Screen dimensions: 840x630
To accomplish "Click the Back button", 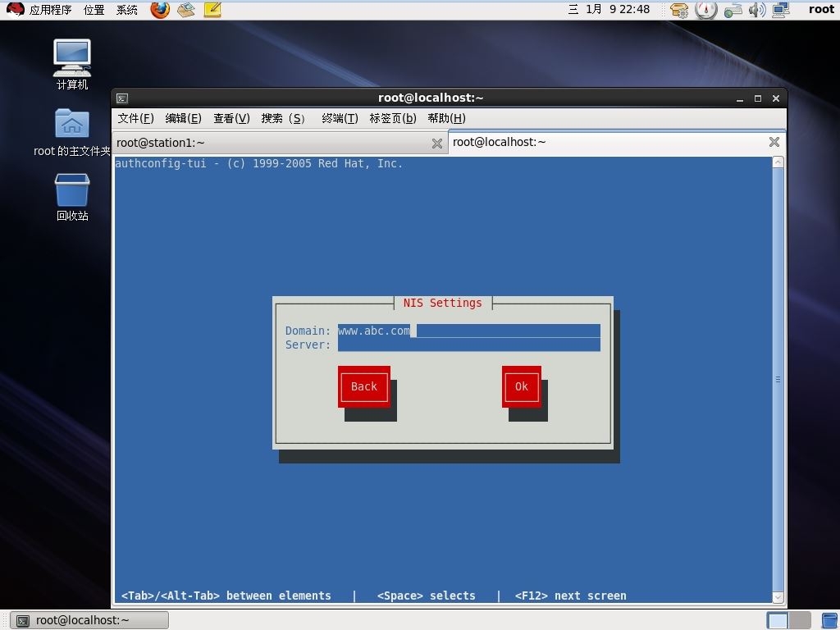I will click(x=363, y=387).
